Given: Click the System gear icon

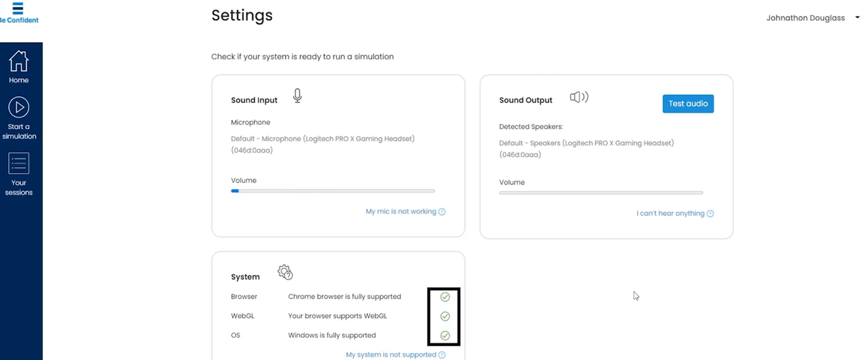Looking at the screenshot, I should pos(285,272).
